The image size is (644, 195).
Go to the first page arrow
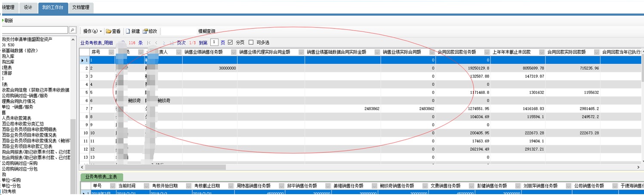tap(149, 43)
